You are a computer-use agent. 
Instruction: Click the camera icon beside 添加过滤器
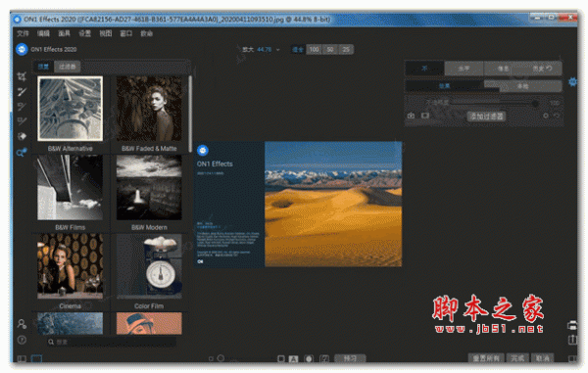tap(411, 116)
